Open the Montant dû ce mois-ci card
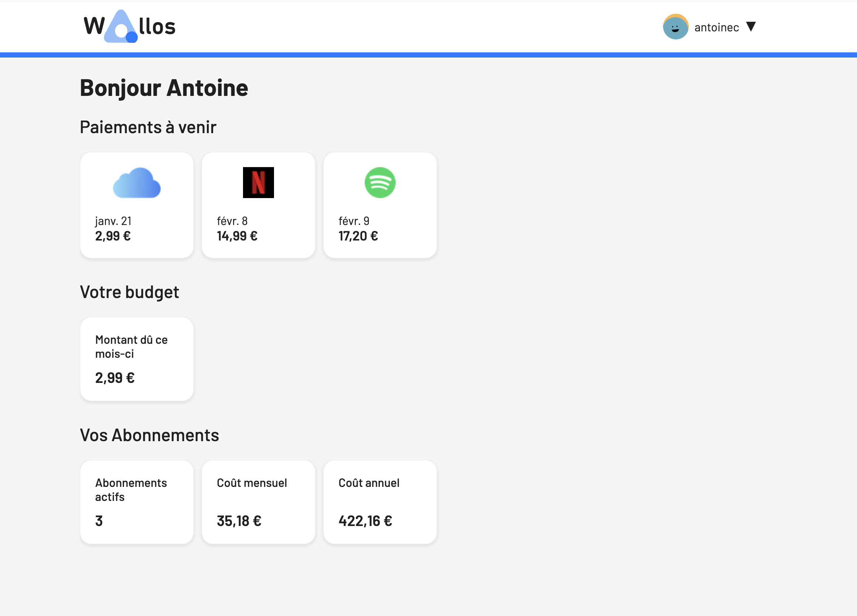Image resolution: width=857 pixels, height=616 pixels. point(137,359)
